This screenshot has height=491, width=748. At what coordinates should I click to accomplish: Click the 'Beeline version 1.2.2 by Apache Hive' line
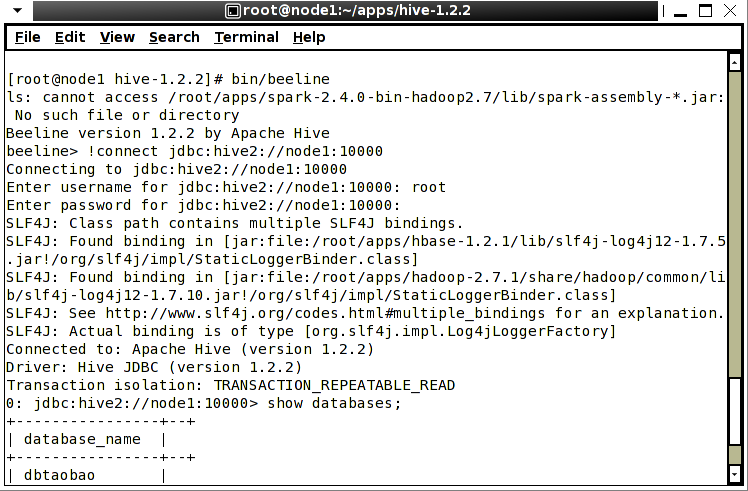tap(168, 133)
